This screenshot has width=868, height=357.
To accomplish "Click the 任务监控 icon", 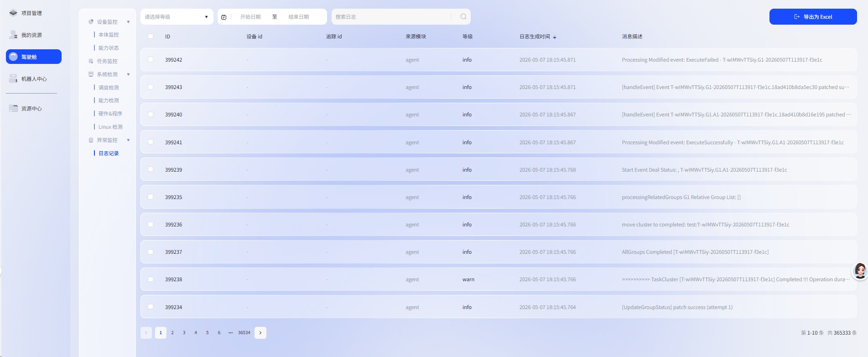I will tap(91, 61).
